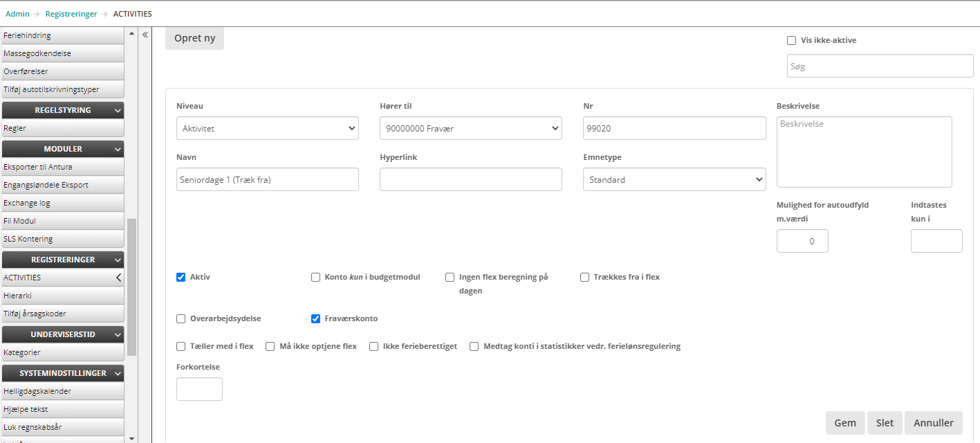Click the Gem button
Image resolution: width=980 pixels, height=443 pixels.
pyautogui.click(x=844, y=423)
